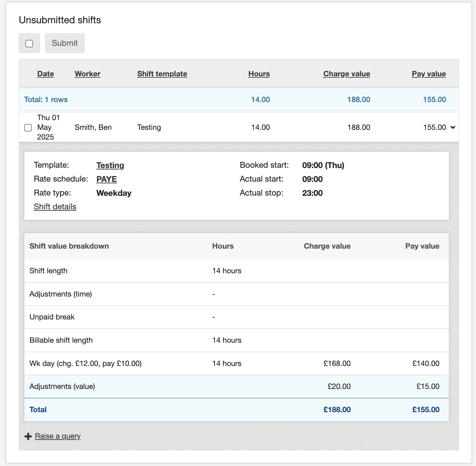The image size is (476, 466).
Task: Sort shifts by Hours column
Action: (x=259, y=74)
